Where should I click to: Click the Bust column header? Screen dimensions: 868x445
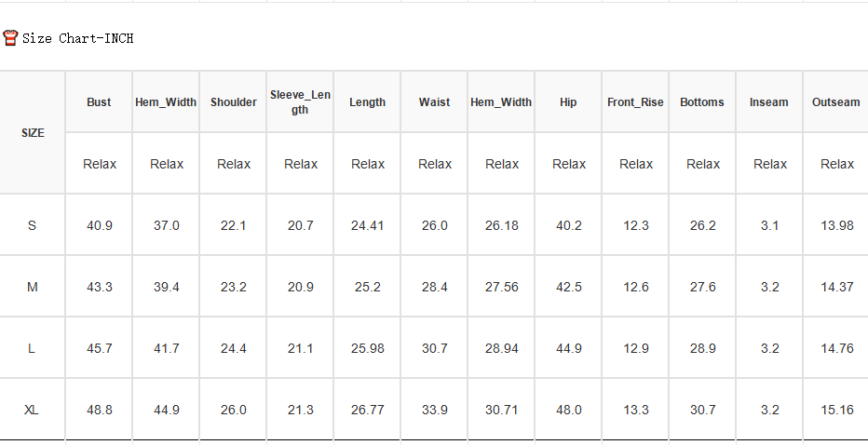pos(99,101)
